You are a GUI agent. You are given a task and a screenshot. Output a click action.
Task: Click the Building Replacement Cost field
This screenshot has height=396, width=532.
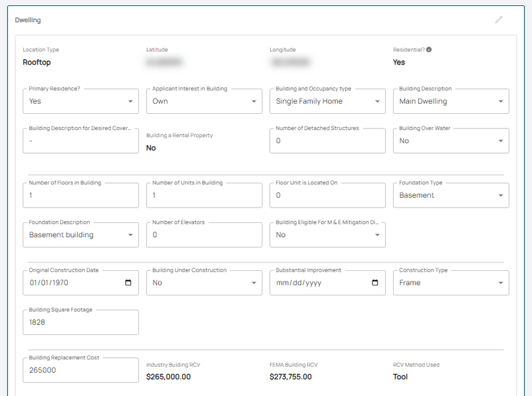[80, 369]
